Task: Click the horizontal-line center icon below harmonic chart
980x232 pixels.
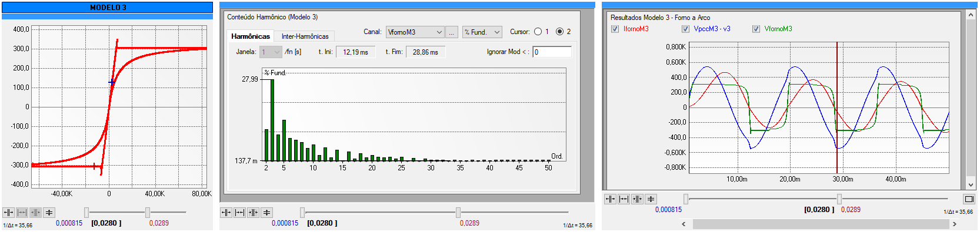Action: click(x=266, y=213)
